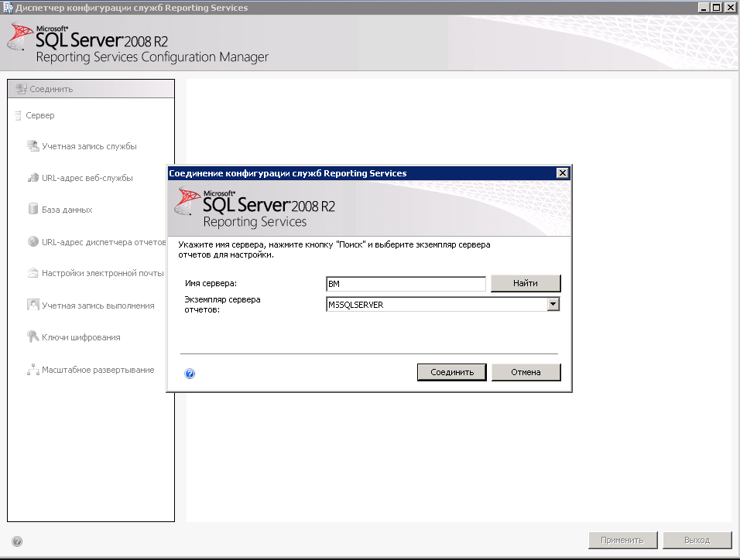Cancel the dialog with Отмена button
Viewport: 740px width, 560px height.
[x=526, y=372]
